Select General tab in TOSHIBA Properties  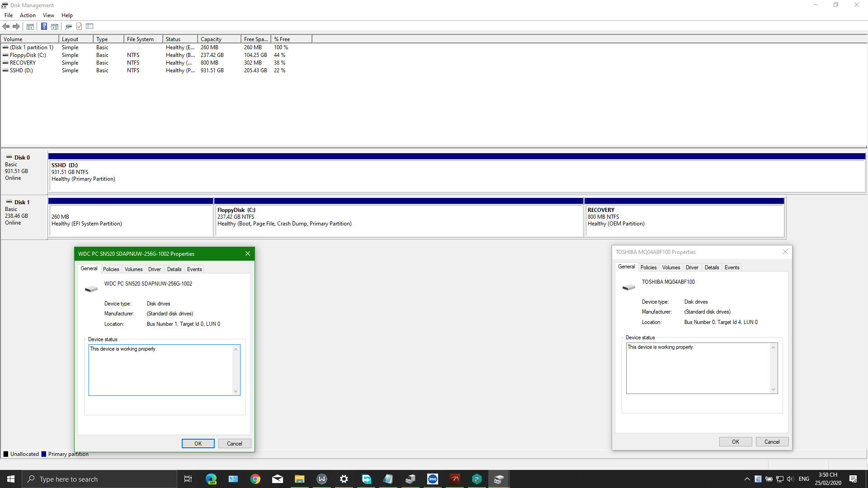click(626, 267)
